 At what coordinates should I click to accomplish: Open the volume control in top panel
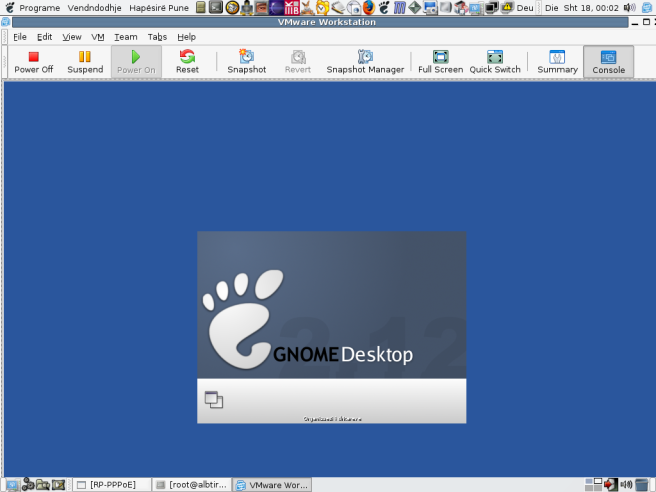click(629, 8)
